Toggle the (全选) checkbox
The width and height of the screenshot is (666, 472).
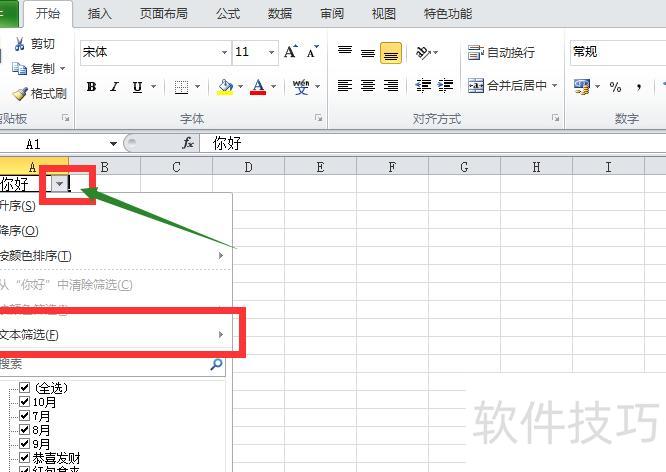(x=25, y=387)
